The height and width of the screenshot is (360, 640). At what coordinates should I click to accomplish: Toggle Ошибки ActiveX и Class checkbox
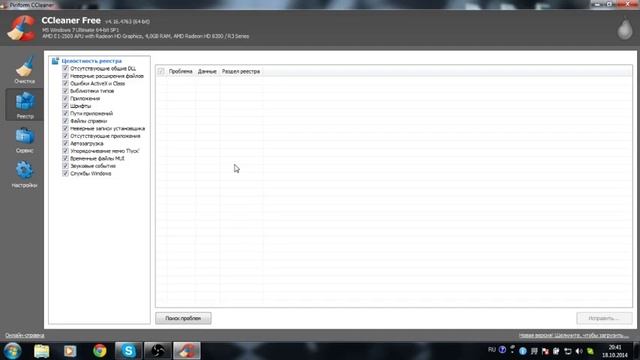tap(65, 83)
